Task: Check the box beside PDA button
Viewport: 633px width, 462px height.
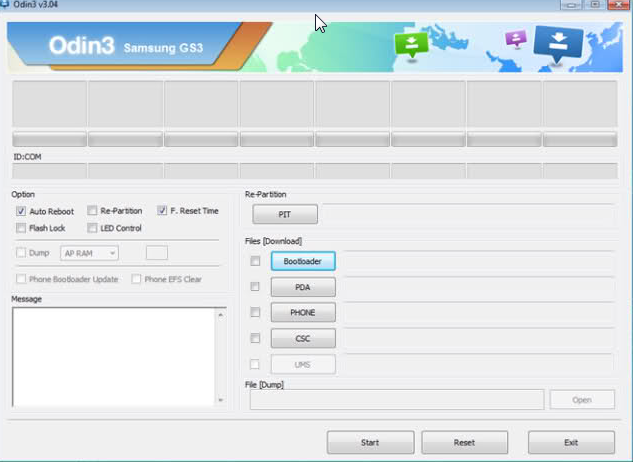Action: 255,287
